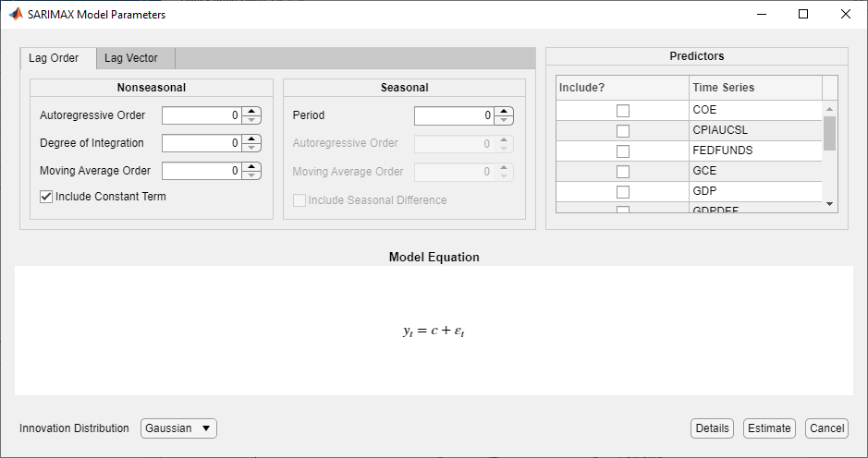Increase the seasonal Period value
This screenshot has width=868, height=458.
tap(503, 111)
